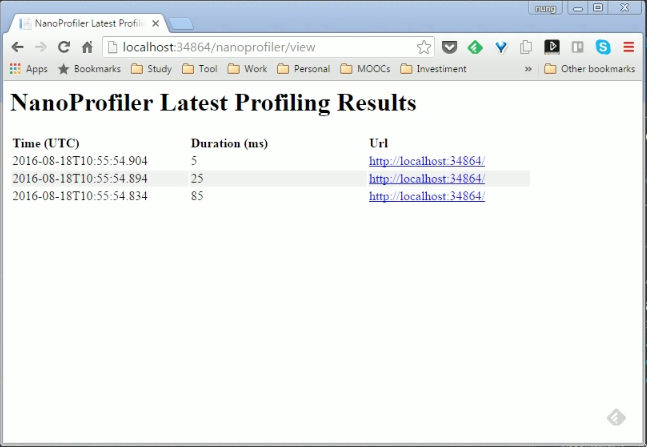Image resolution: width=647 pixels, height=447 pixels.
Task: Open the dark play-button extension
Action: click(x=552, y=47)
